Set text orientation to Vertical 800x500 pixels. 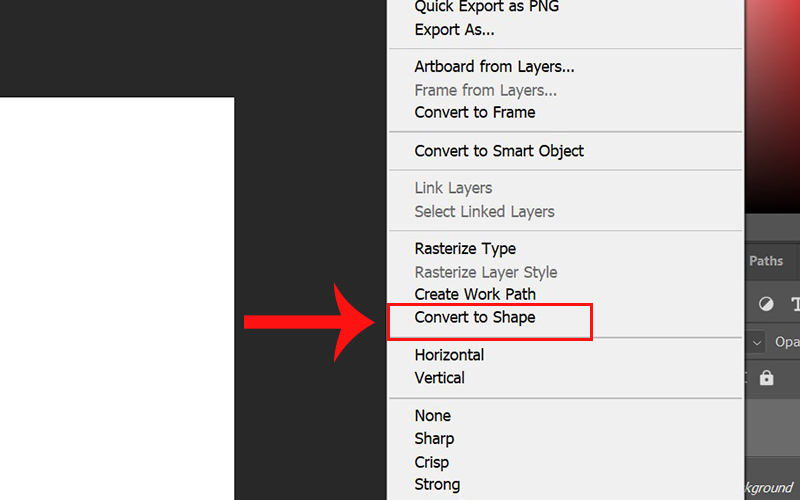click(x=439, y=378)
